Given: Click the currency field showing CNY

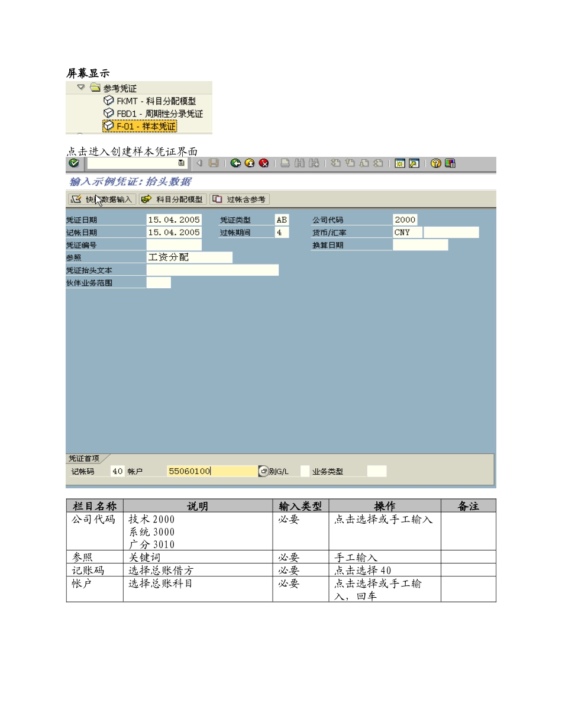Looking at the screenshot, I should coord(408,233).
